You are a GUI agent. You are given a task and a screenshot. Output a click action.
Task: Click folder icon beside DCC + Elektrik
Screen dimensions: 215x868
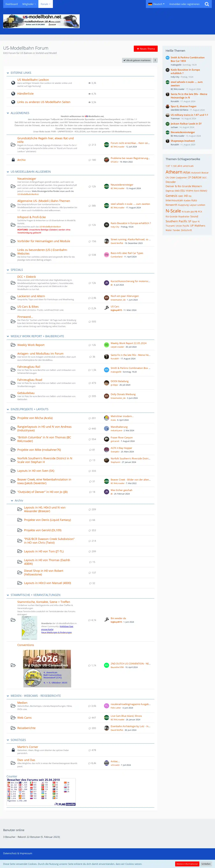(13, 283)
